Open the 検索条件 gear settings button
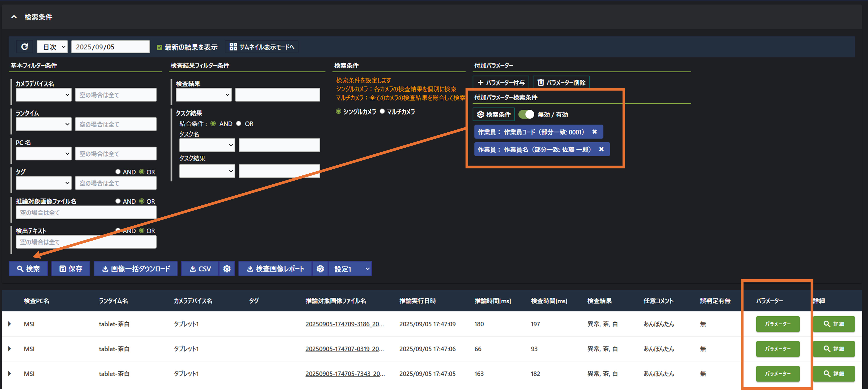 [494, 115]
